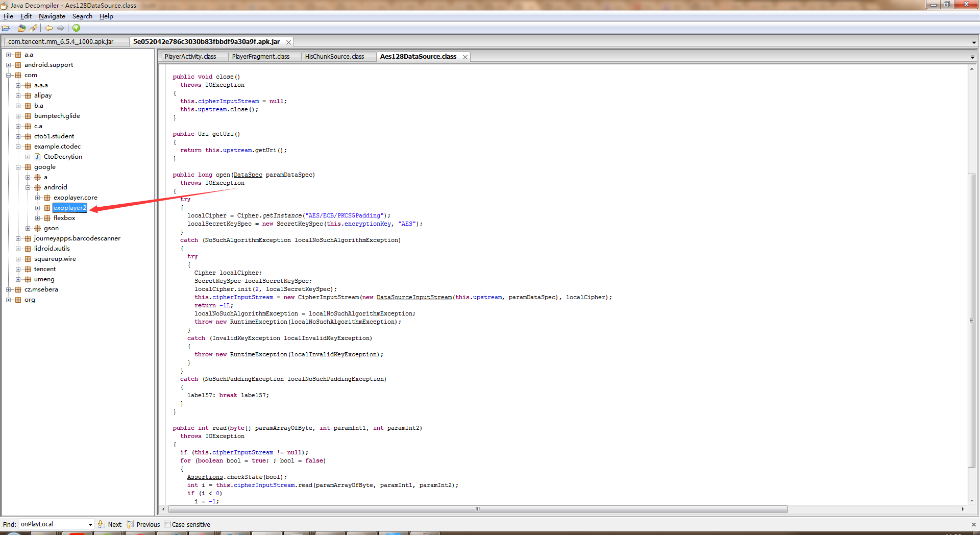Collapse the google package node
Screen dimensions: 980x535
click(x=18, y=167)
